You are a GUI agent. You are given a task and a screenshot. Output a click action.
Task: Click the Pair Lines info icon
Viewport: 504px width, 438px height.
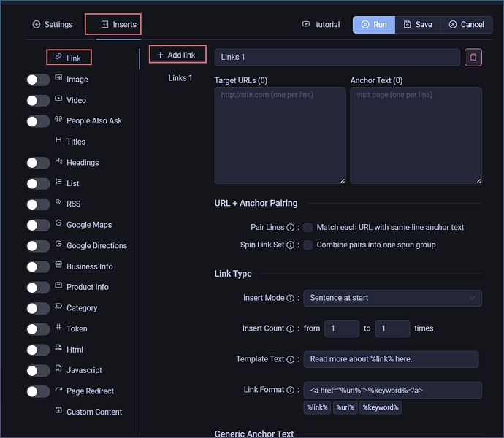[290, 228]
